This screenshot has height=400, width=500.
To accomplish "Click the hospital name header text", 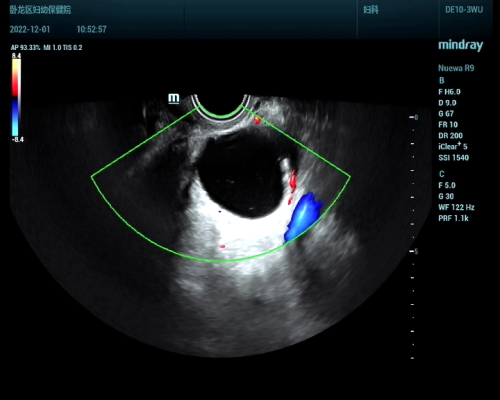I will (40, 10).
